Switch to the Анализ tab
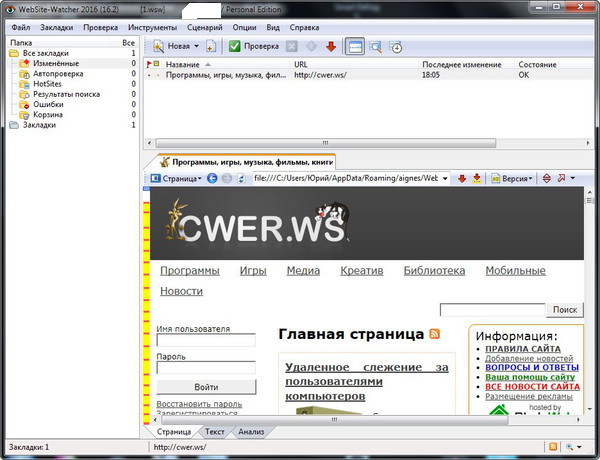The image size is (600, 460). point(249,432)
